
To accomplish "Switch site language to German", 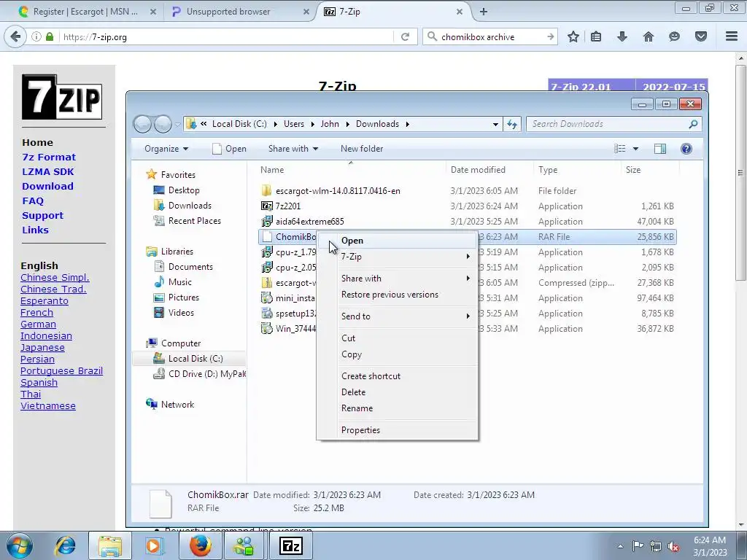I will (38, 324).
